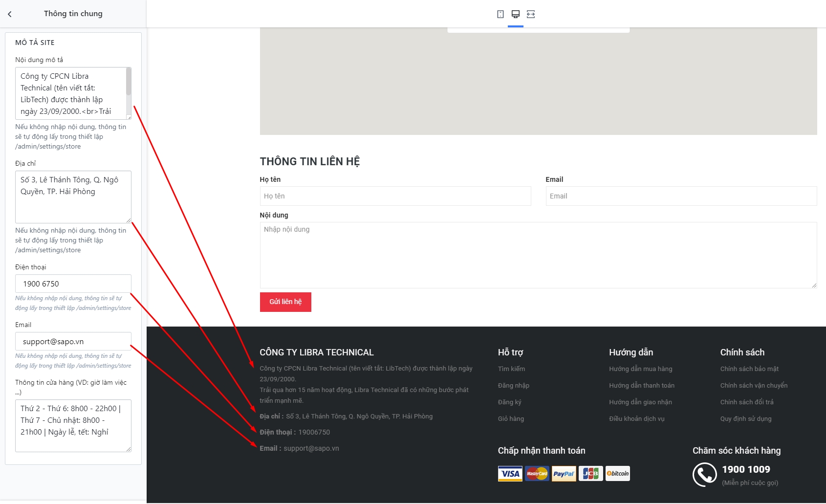Screen dimensions: 826x504
Task: Open the Giỏ hàng footer link
Action: pyautogui.click(x=511, y=419)
